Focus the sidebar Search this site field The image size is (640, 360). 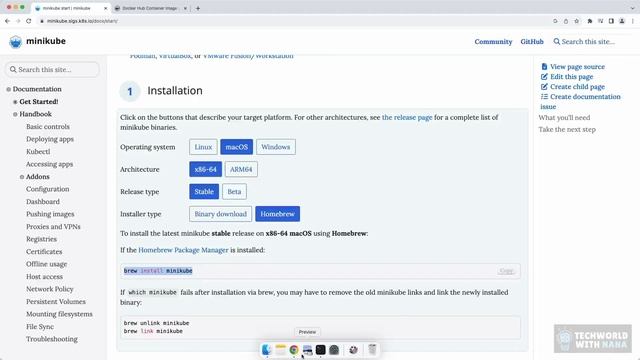52,69
